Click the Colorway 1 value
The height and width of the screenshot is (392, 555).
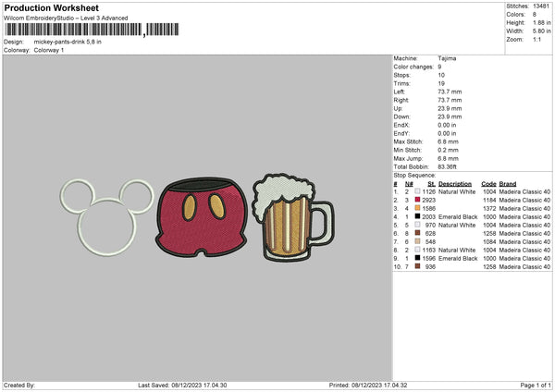(x=49, y=50)
